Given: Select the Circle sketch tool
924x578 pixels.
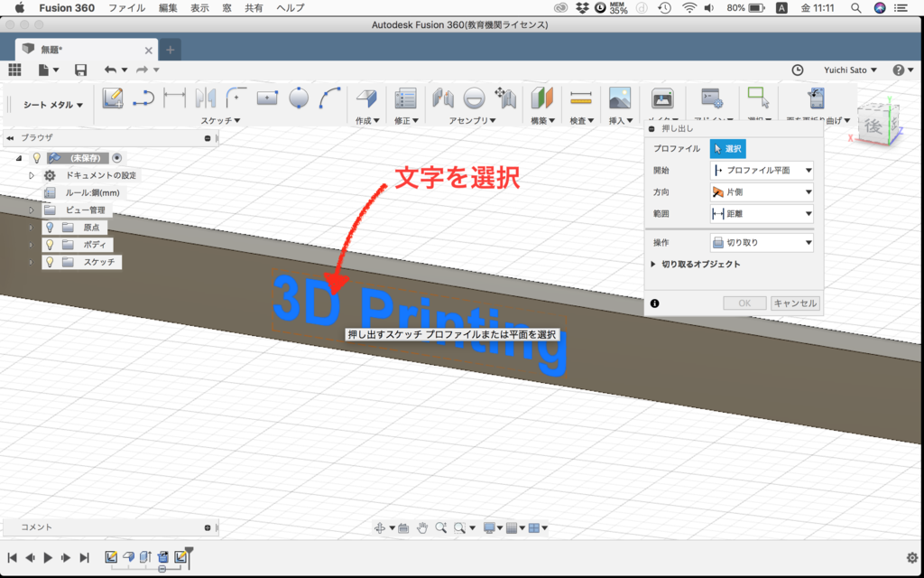Looking at the screenshot, I should (300, 98).
